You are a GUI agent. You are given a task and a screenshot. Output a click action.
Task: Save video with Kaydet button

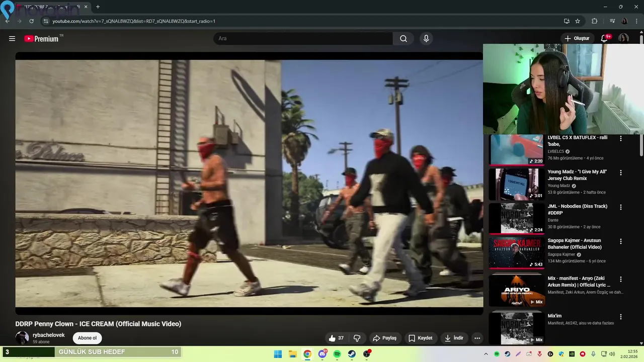[x=421, y=338]
